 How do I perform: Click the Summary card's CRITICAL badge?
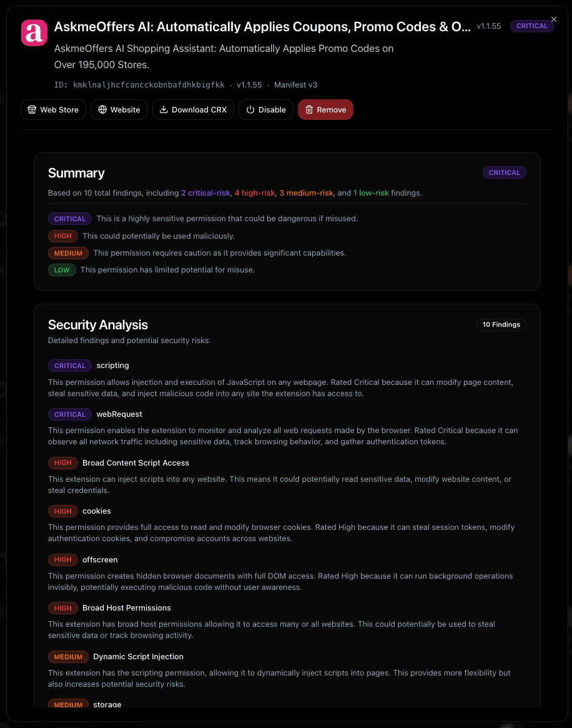coord(504,172)
